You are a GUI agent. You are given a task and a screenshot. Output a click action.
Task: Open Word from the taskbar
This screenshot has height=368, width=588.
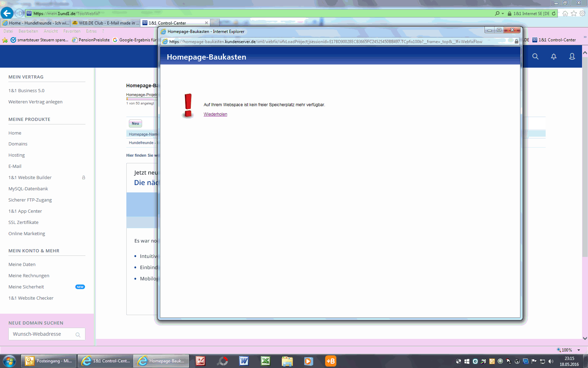[244, 361]
